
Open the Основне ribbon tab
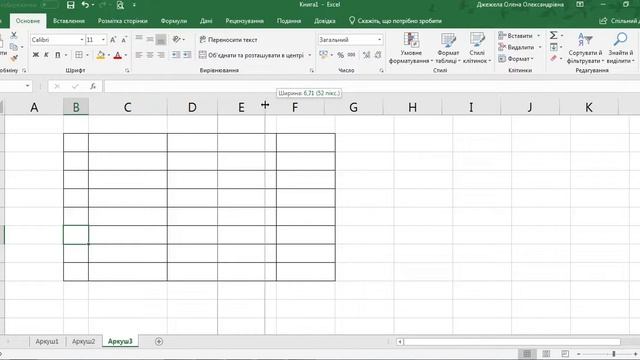pos(28,21)
